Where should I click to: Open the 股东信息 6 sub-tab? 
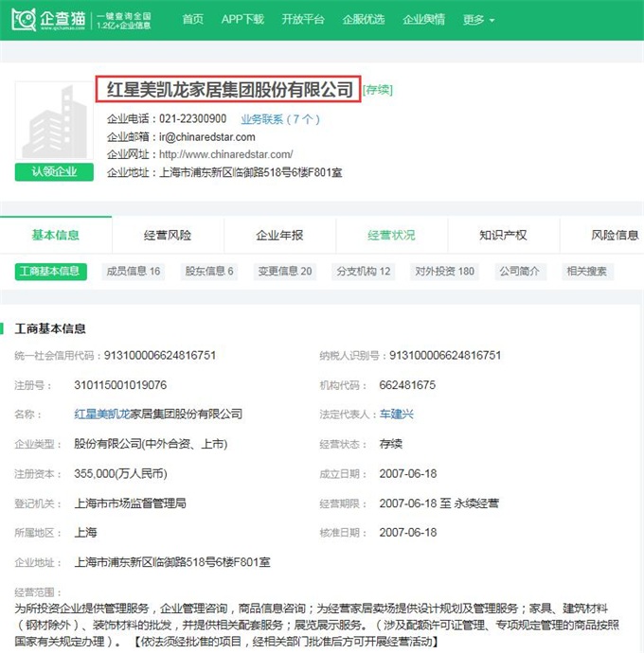tap(209, 272)
